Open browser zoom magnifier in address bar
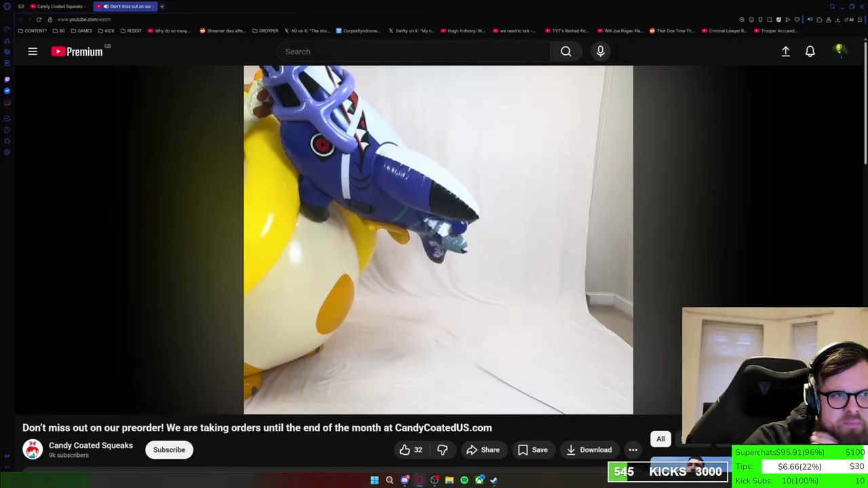The height and width of the screenshot is (488, 868). (x=742, y=20)
